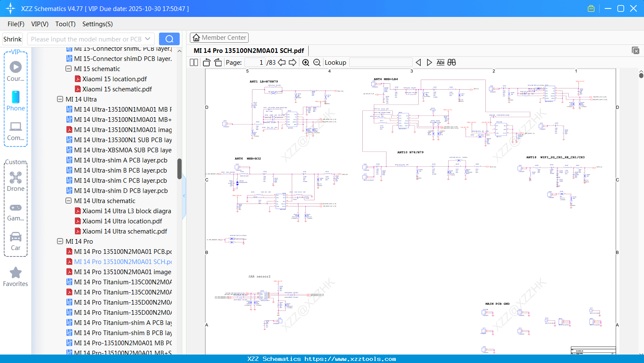This screenshot has width=644, height=363.
Task: Click the Lookup text field
Action: [381, 63]
